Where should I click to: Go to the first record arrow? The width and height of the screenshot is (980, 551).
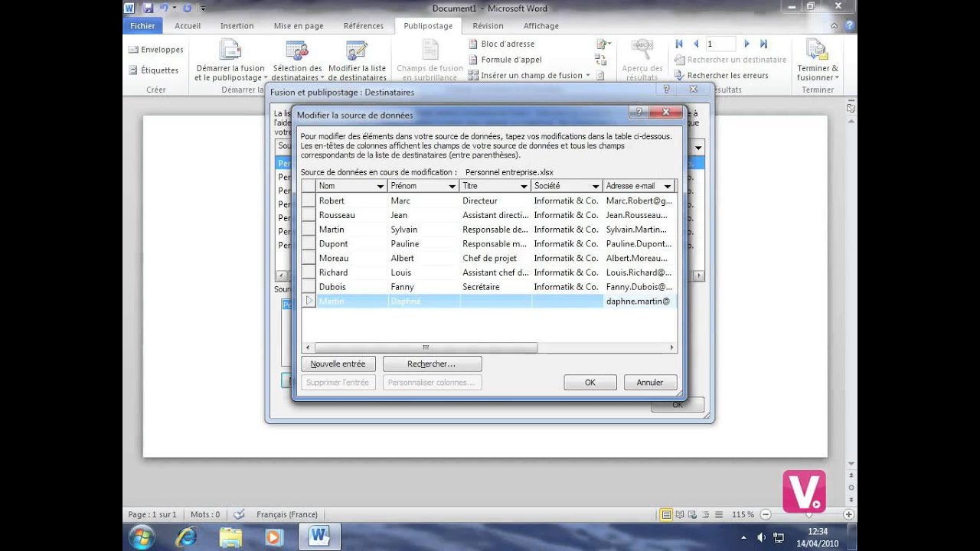(x=679, y=44)
